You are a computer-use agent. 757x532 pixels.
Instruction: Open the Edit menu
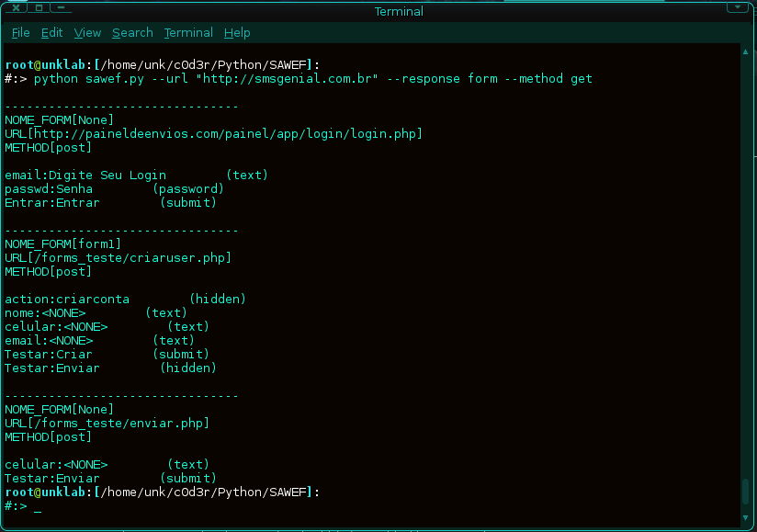(51, 33)
